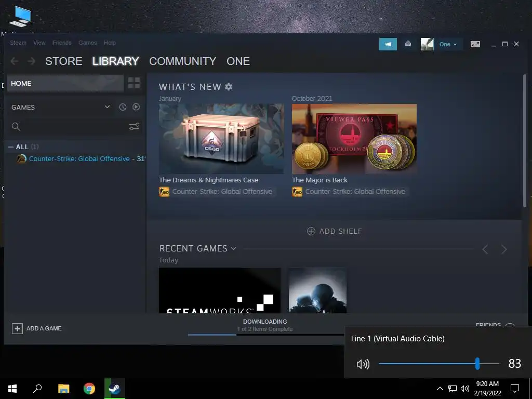Open the Games menu
Viewport: 532px width, 399px height.
pos(87,43)
